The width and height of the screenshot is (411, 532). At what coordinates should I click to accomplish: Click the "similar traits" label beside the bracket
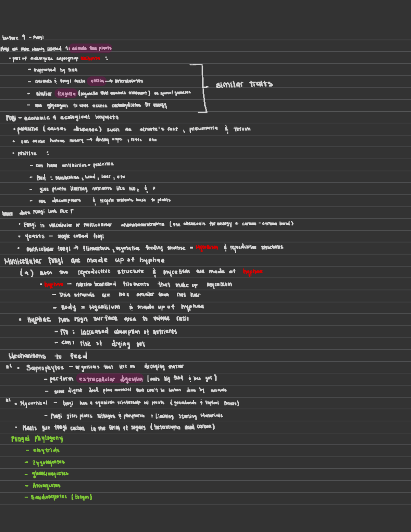point(244,84)
